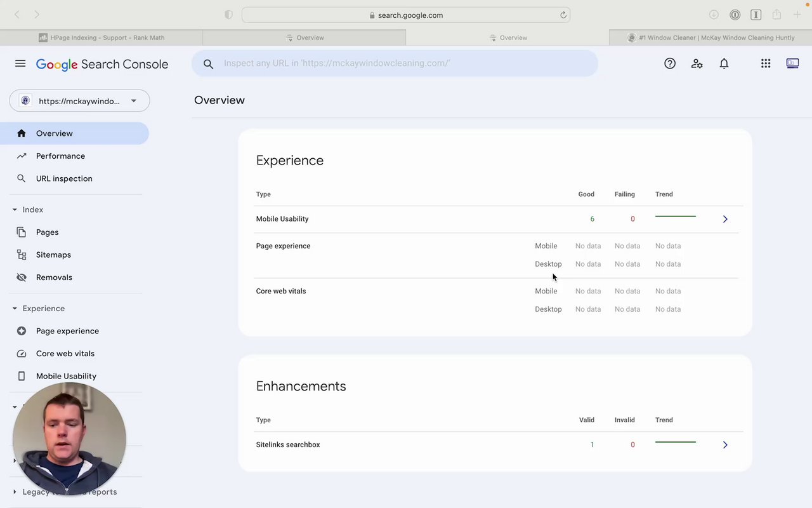This screenshot has height=508, width=812.
Task: Switch to McKay Window Cleaning tab
Action: click(x=710, y=37)
